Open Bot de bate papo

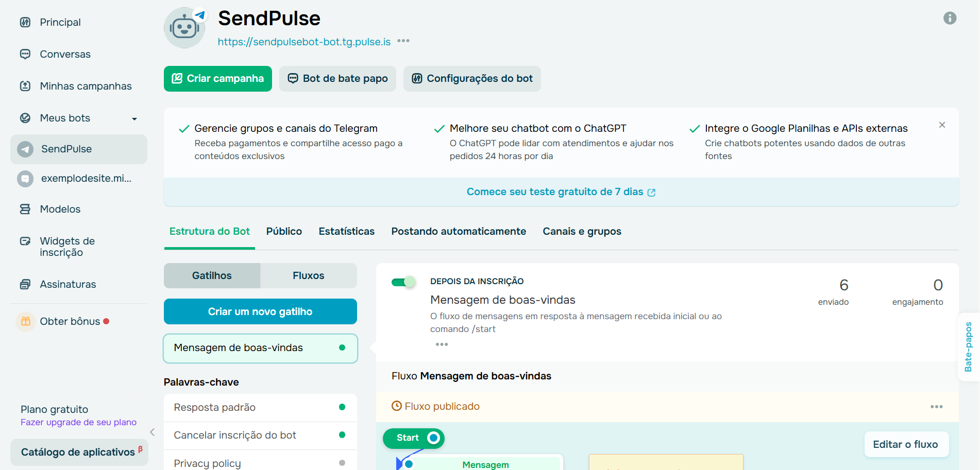[337, 79]
